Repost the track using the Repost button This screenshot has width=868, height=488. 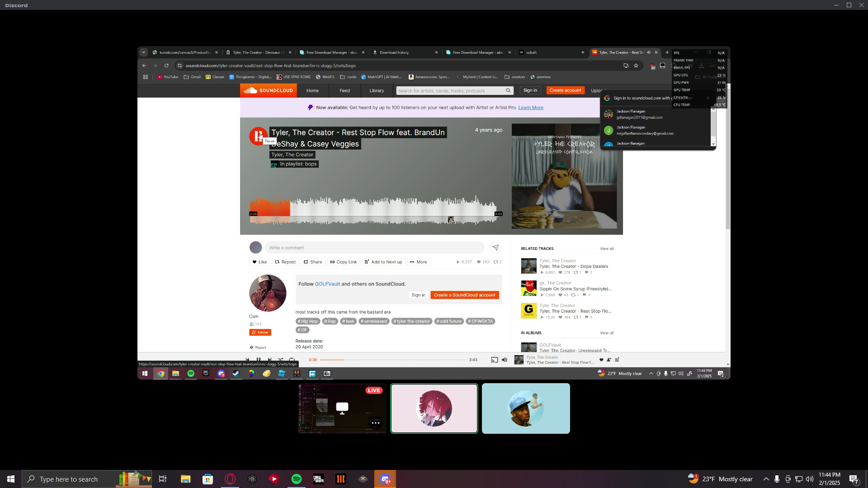[x=285, y=262]
